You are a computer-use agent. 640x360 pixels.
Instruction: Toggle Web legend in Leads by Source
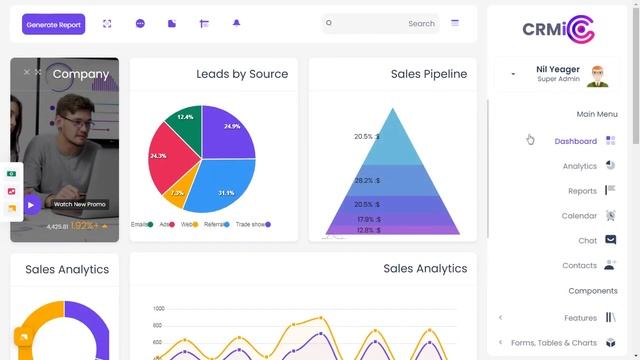pos(189,224)
